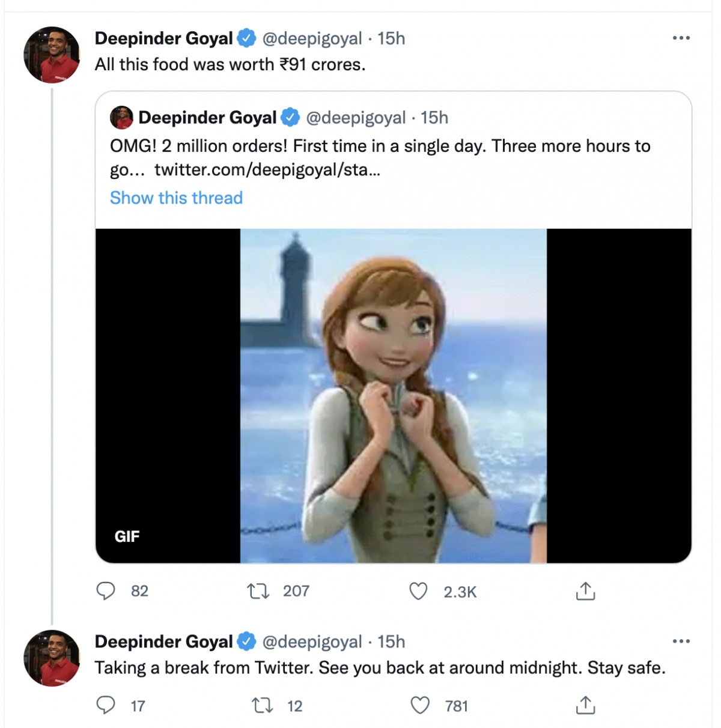Image resolution: width=721 pixels, height=728 pixels.
Task: Reply to the Taking a break tweet
Action: (x=106, y=705)
